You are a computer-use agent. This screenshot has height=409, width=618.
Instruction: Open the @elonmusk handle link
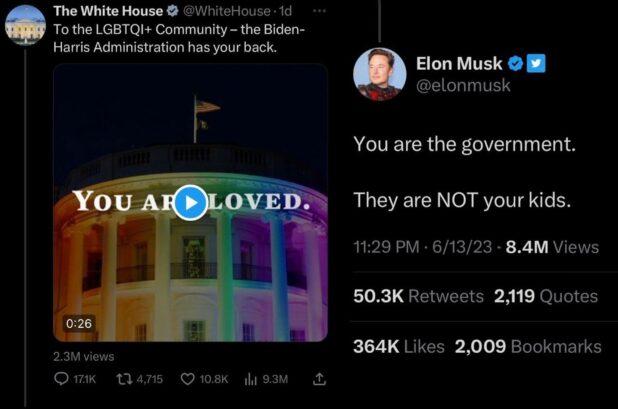(x=463, y=86)
